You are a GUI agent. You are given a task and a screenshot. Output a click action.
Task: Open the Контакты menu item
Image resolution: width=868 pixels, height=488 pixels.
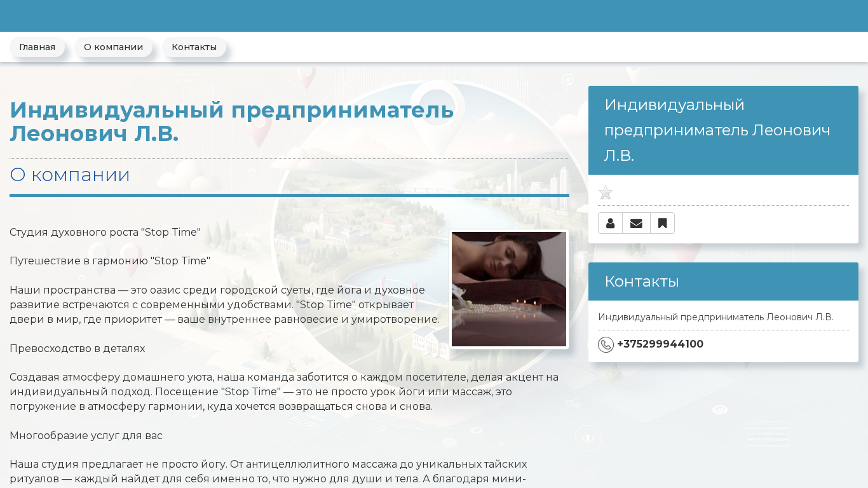[x=194, y=47]
